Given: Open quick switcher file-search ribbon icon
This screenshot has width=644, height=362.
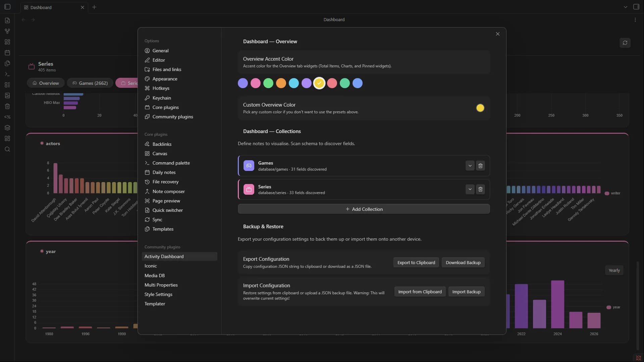Looking at the screenshot, I should click(7, 20).
